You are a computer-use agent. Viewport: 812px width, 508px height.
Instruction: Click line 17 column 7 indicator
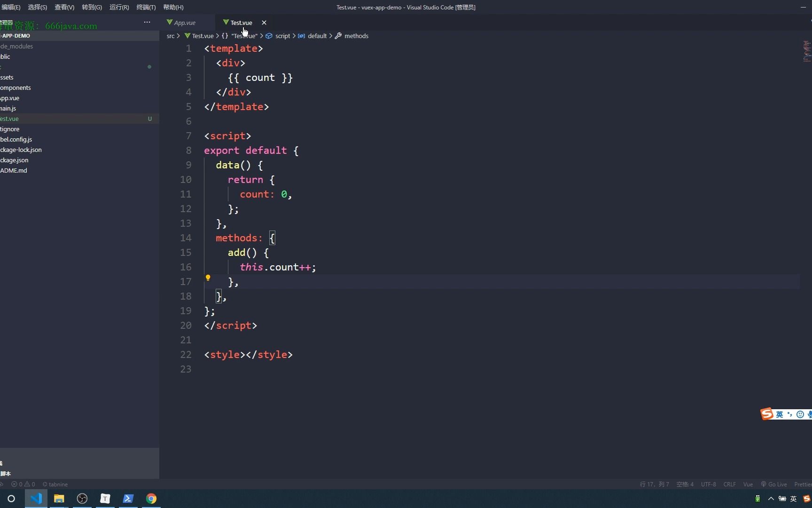click(x=654, y=484)
